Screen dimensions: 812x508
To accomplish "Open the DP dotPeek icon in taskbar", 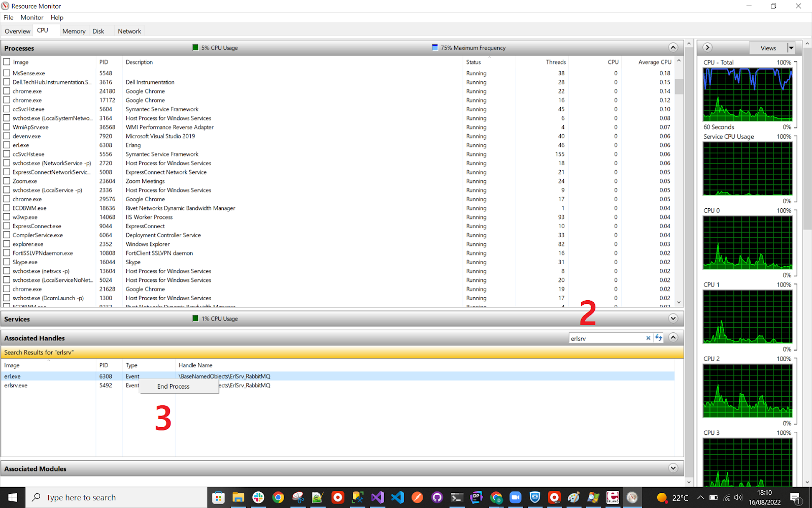I will pos(476,497).
